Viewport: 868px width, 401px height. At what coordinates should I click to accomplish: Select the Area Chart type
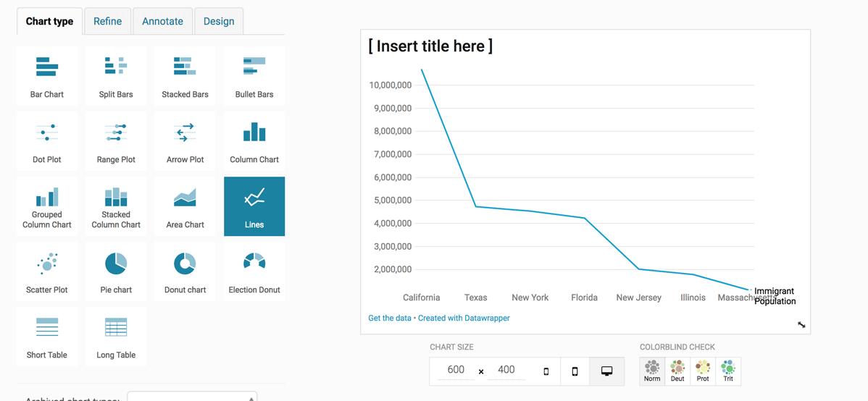click(185, 206)
